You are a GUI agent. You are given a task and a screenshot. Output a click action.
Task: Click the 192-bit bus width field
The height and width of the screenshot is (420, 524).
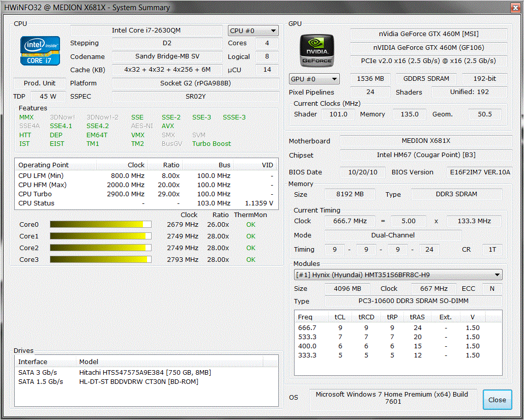[x=484, y=79]
